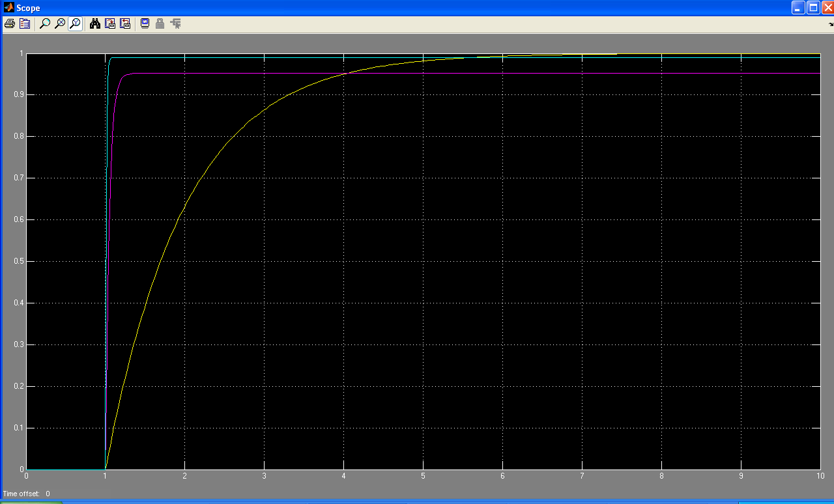Select the Zoom X-axis tool
The height and width of the screenshot is (504, 834).
(x=60, y=23)
